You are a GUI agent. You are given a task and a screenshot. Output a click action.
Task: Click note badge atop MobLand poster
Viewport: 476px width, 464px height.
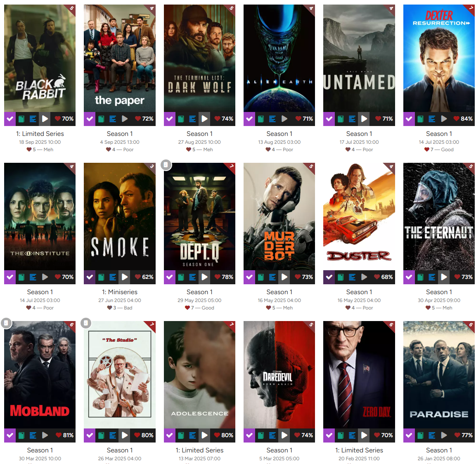point(6,323)
